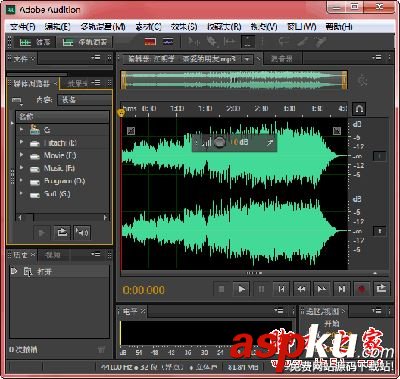Image resolution: width=400 pixels, height=379 pixels.
Task: Select the Time Selection tool
Action: (x=248, y=42)
